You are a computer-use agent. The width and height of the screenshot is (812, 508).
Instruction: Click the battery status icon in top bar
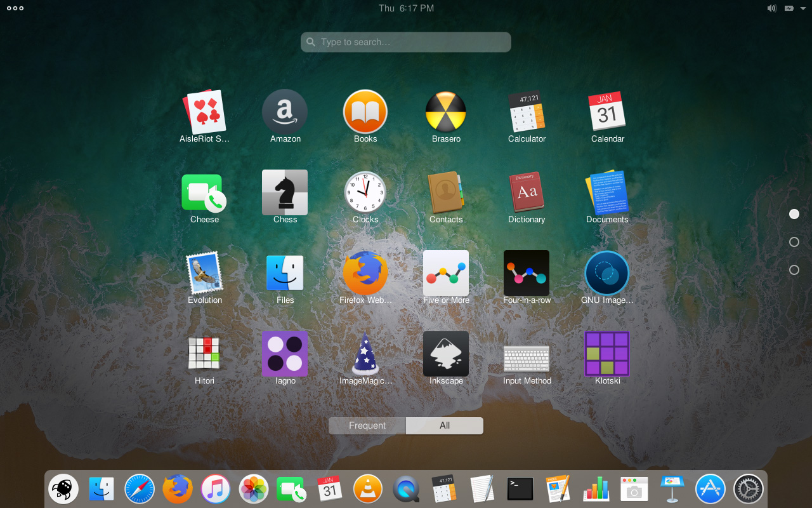789,8
